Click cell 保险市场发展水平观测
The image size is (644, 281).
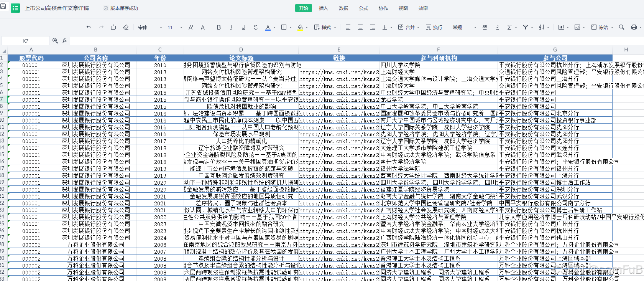(x=241, y=134)
